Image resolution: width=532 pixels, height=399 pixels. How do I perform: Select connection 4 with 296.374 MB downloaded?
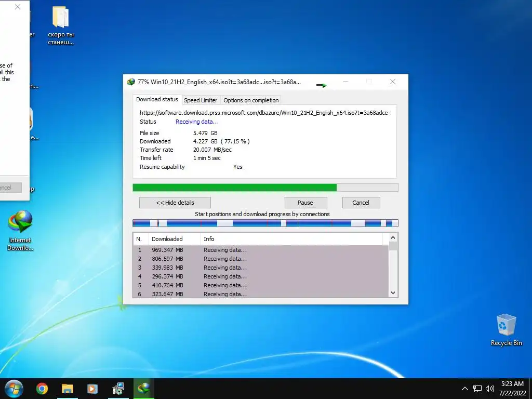(x=261, y=276)
